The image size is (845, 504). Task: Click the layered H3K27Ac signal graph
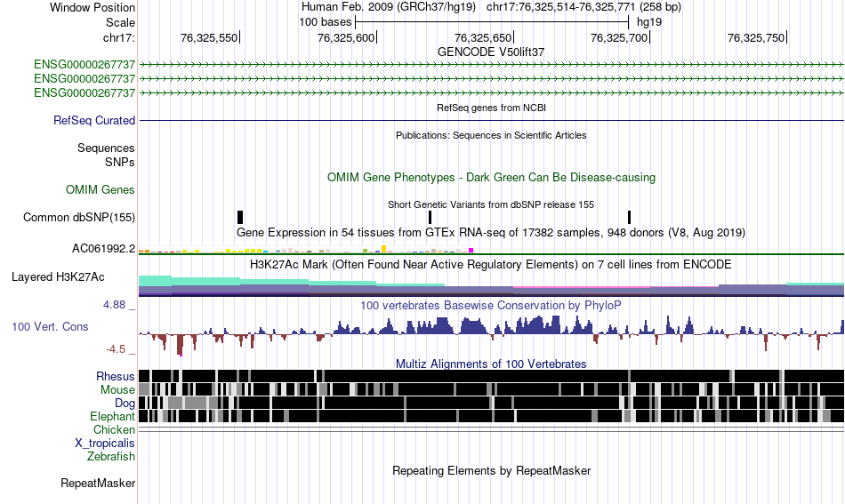click(x=492, y=285)
